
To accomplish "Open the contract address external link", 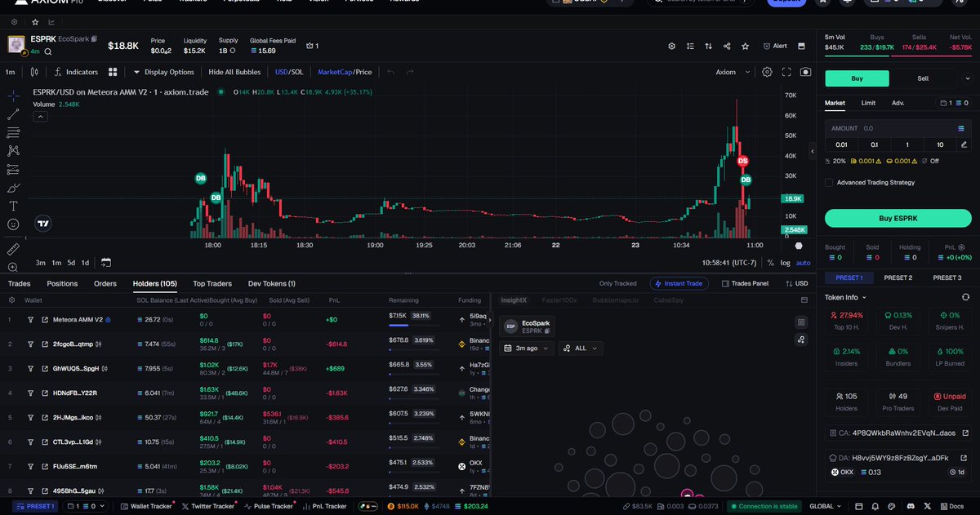I will [964, 433].
